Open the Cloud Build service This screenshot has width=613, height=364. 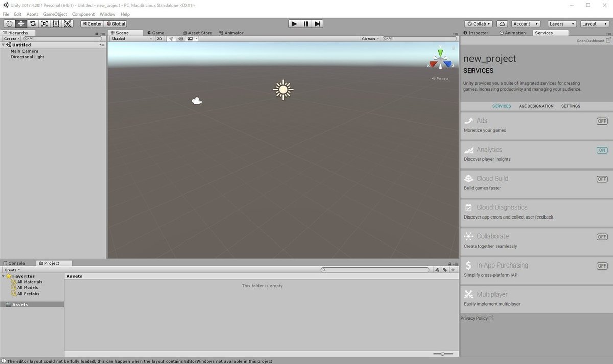pyautogui.click(x=536, y=183)
